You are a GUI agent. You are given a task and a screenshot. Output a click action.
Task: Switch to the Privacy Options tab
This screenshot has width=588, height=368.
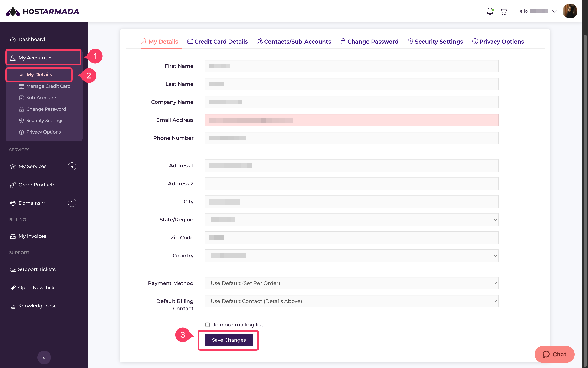point(498,42)
